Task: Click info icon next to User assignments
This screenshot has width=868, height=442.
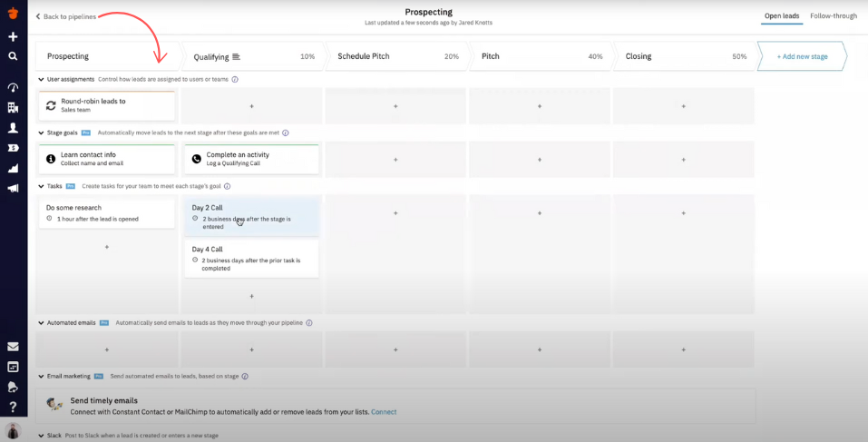Action: (x=235, y=79)
